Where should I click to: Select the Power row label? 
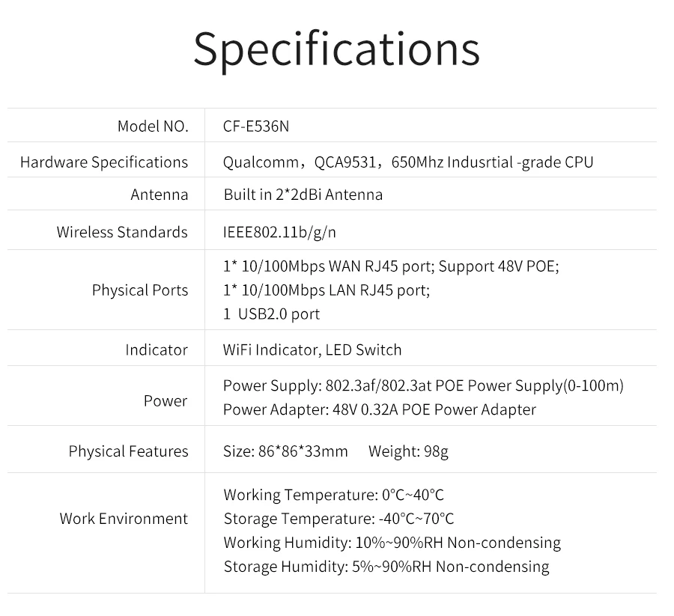pos(166,401)
